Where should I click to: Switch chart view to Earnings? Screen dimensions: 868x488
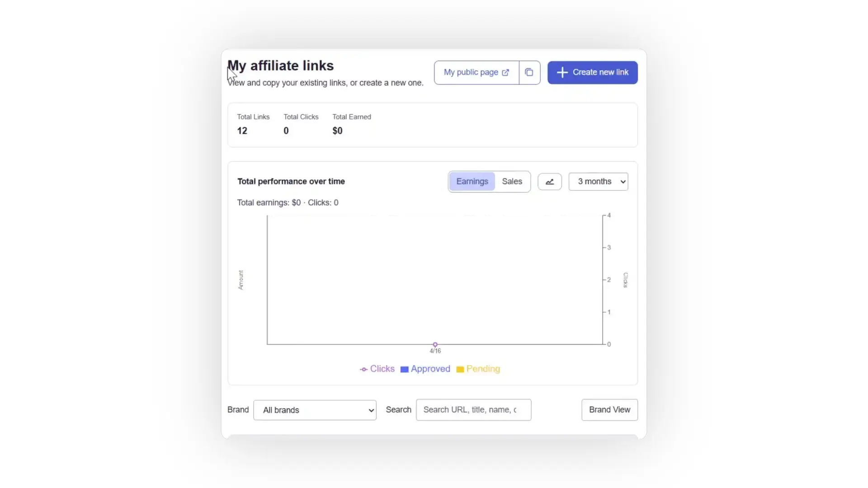point(472,181)
